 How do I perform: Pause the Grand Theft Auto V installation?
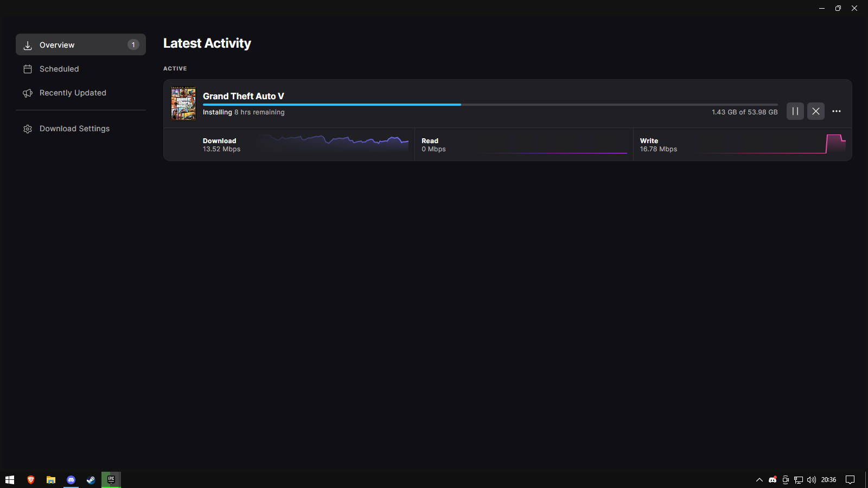tap(795, 111)
